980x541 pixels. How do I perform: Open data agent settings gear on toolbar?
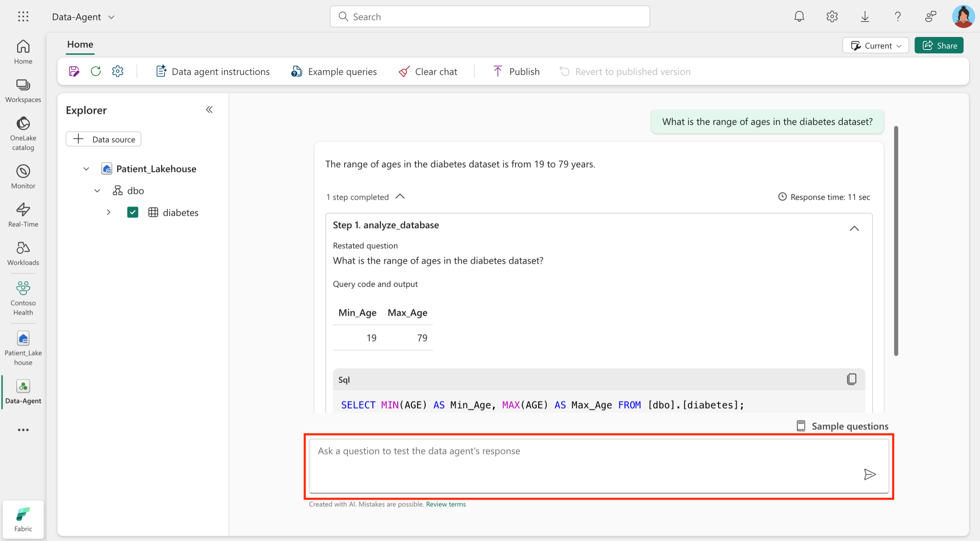[117, 71]
